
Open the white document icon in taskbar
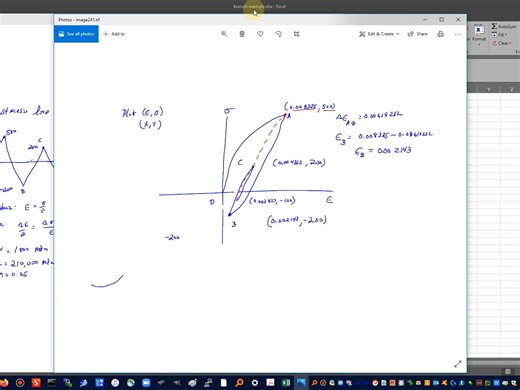pos(223,383)
